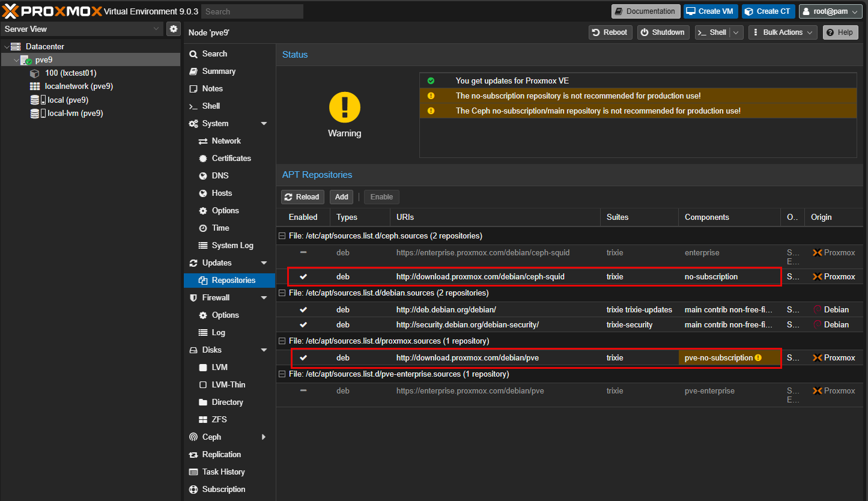Open the Certificates settings page
This screenshot has width=868, height=501.
(231, 159)
